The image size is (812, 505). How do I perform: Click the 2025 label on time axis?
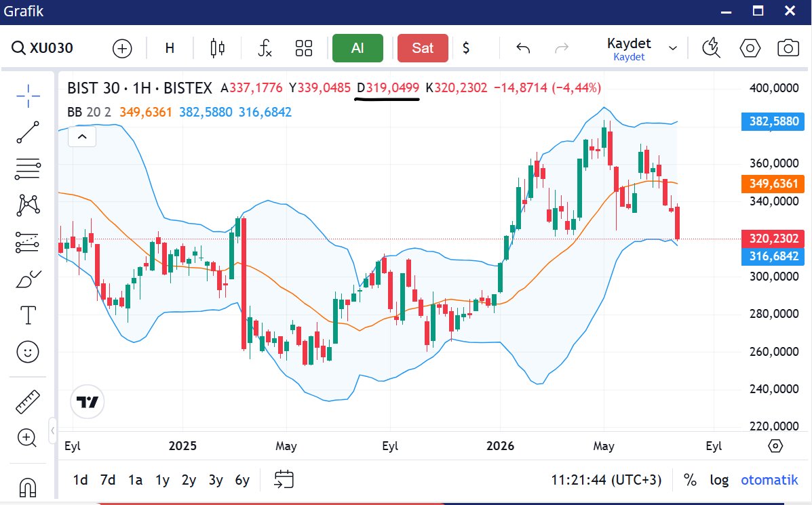click(182, 446)
